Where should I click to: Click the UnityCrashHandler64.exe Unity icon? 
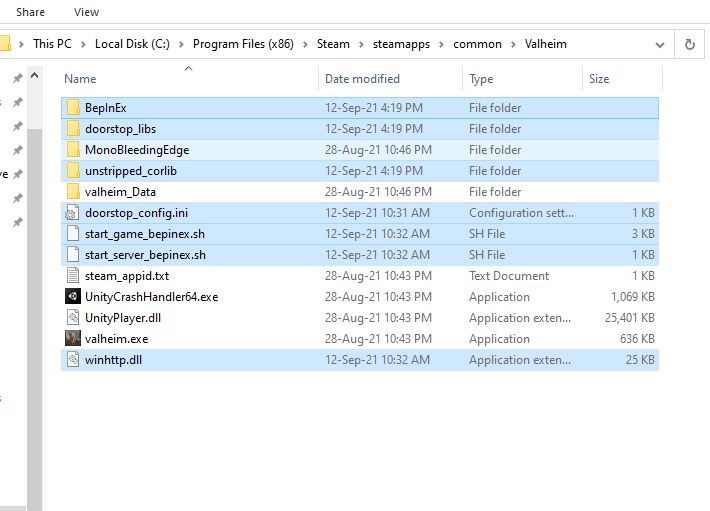click(x=73, y=297)
